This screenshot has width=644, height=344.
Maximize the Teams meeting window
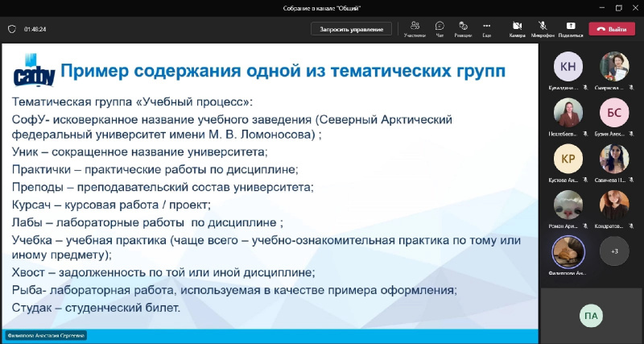(619, 8)
